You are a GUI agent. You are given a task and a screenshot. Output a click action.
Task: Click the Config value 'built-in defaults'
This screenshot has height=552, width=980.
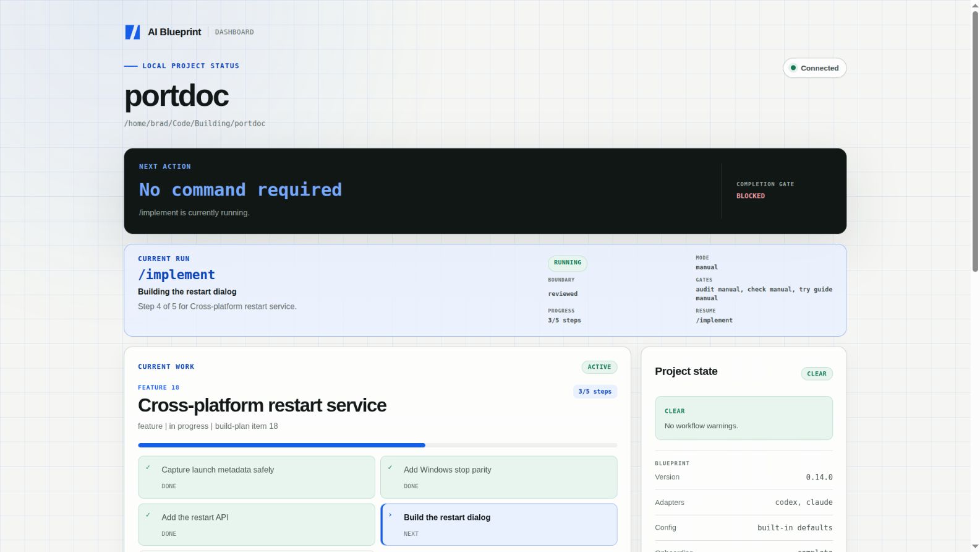click(x=795, y=528)
